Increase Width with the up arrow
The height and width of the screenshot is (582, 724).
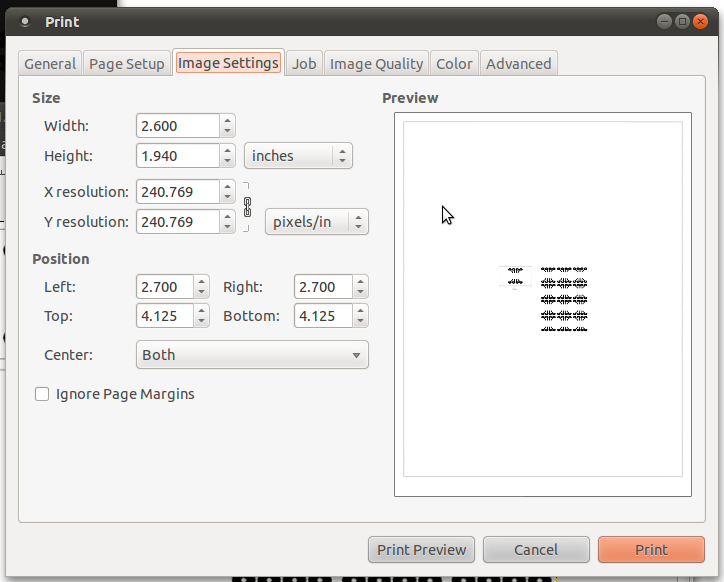click(x=227, y=121)
